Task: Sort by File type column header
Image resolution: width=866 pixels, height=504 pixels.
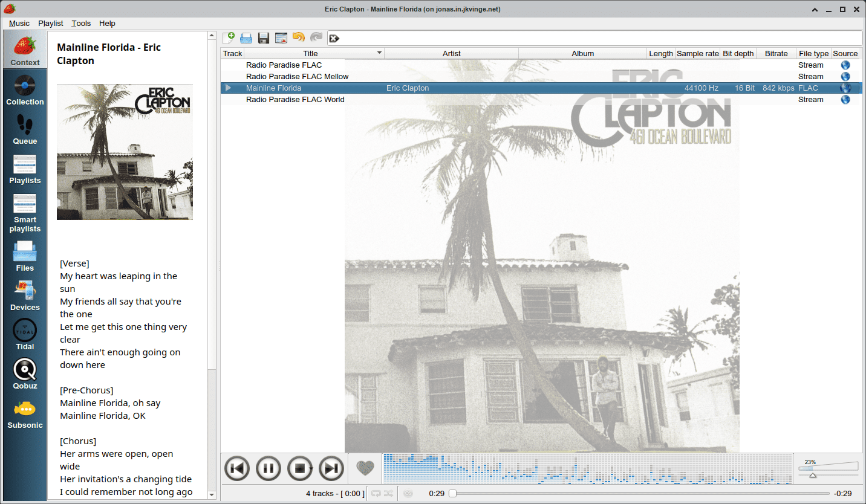Action: 814,53
